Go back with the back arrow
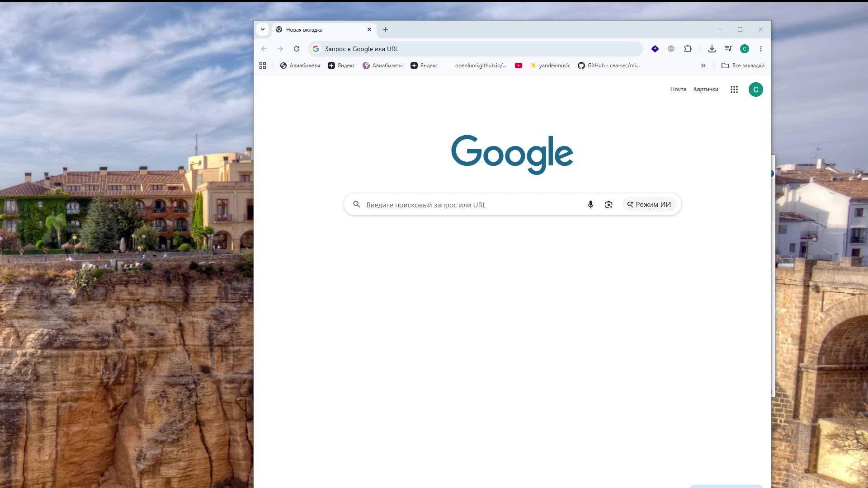The image size is (868, 488). point(264,49)
